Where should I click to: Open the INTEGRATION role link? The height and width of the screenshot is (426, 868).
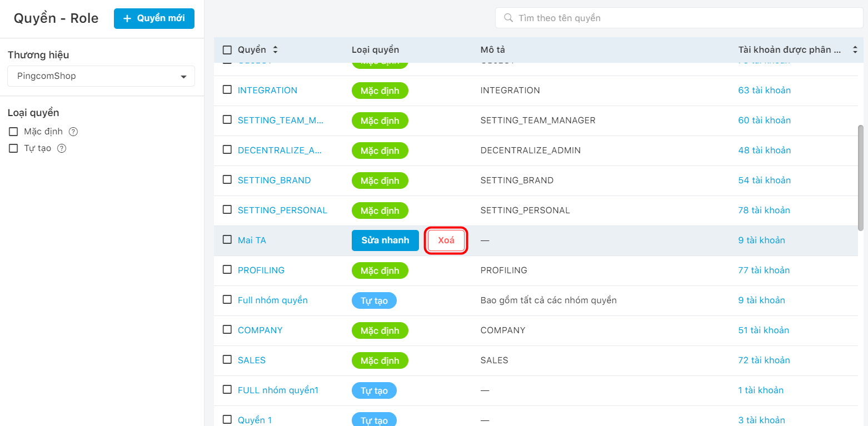coord(267,90)
